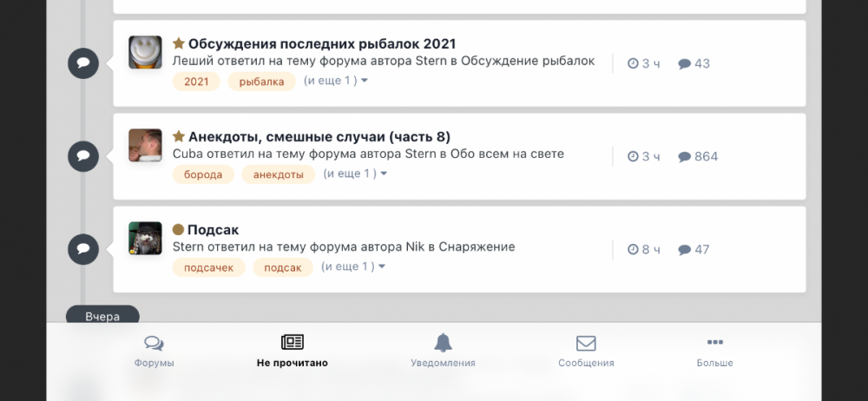This screenshot has height=401, width=868.
Task: Open topic Обсуждения последних рыбалок 2021
Action: [x=322, y=43]
